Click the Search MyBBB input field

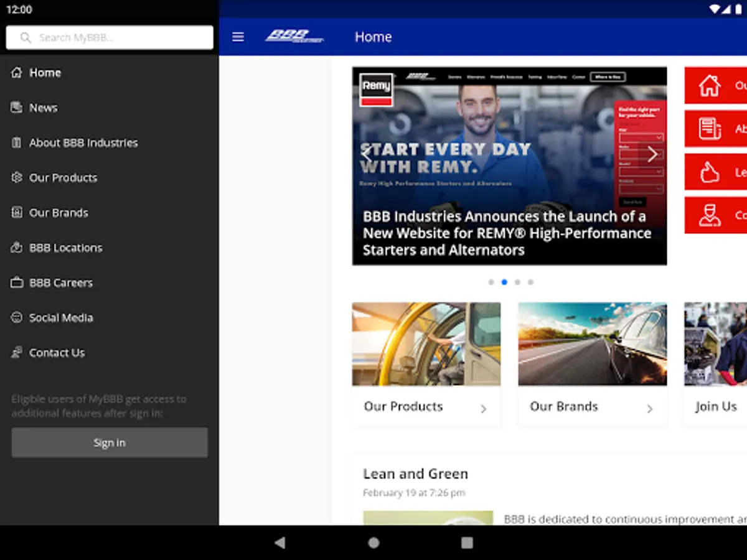click(x=110, y=37)
